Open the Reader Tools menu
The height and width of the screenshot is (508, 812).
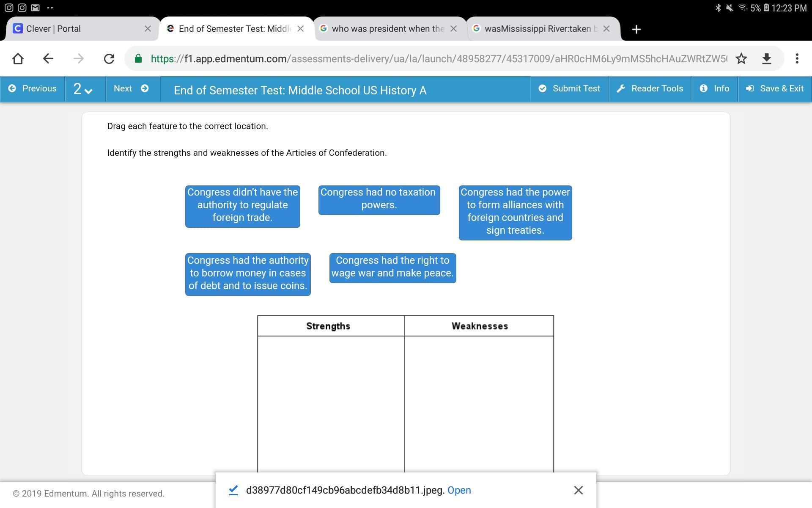650,89
